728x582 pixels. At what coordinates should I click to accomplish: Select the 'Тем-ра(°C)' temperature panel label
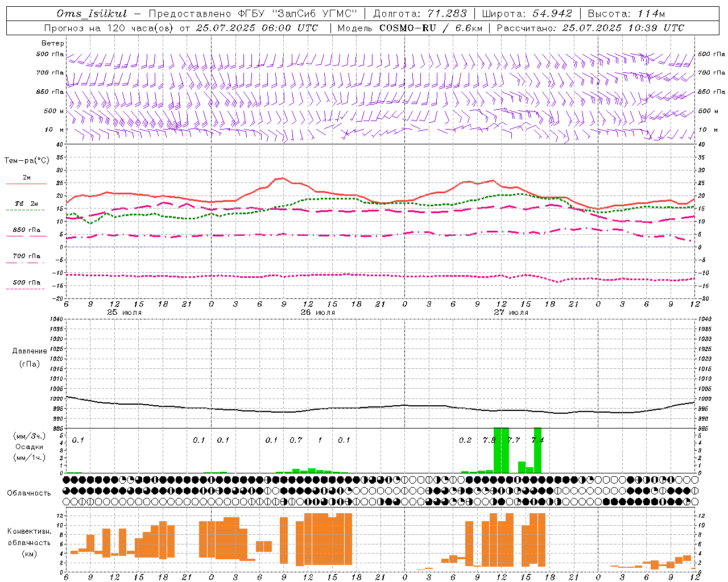27,161
